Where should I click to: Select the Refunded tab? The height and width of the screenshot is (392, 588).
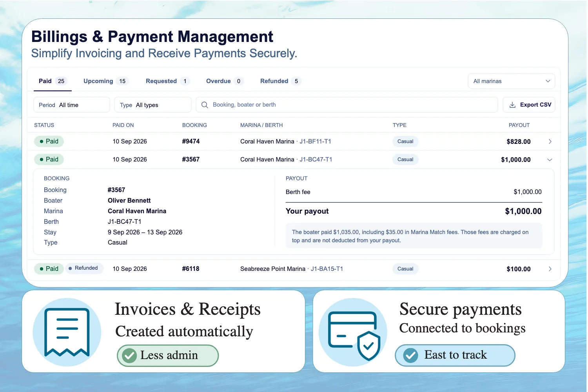(281, 81)
